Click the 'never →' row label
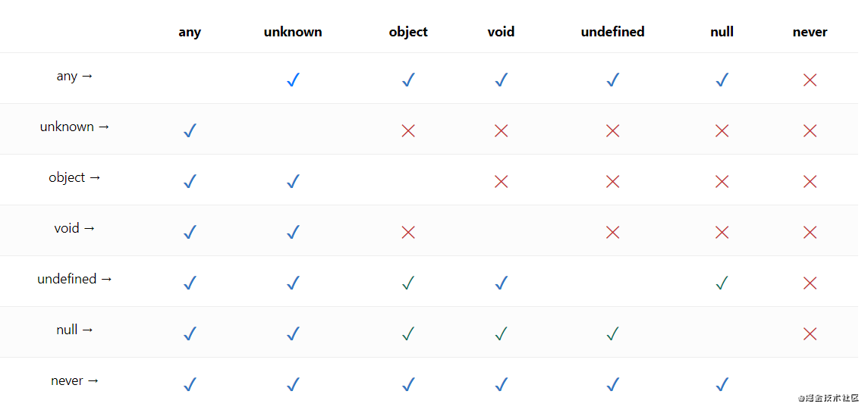 pyautogui.click(x=74, y=380)
